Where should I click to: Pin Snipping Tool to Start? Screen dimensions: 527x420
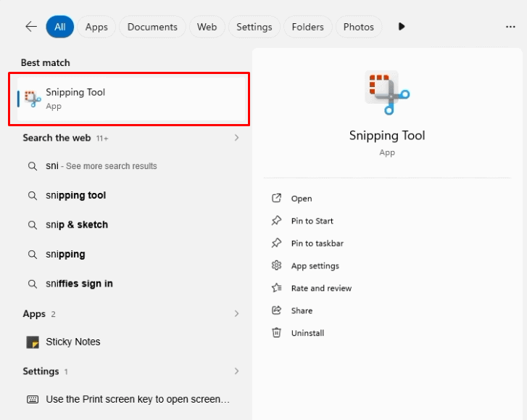pyautogui.click(x=312, y=221)
